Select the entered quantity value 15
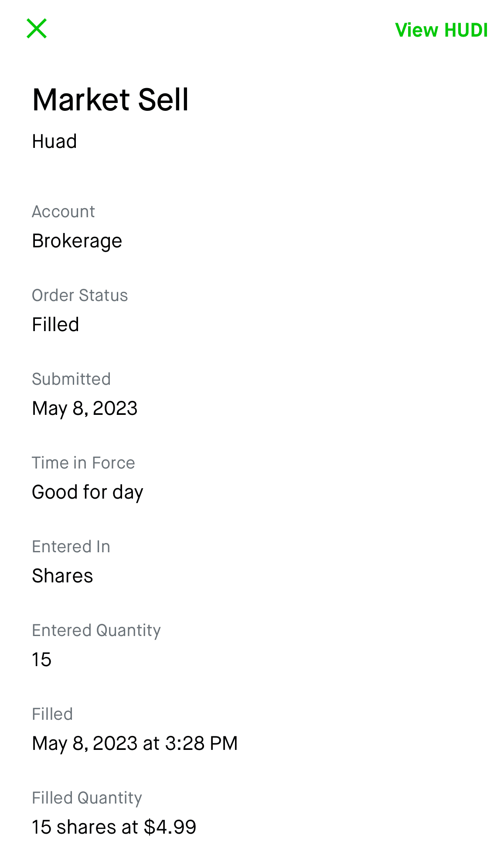The image size is (504, 862). pos(42,660)
